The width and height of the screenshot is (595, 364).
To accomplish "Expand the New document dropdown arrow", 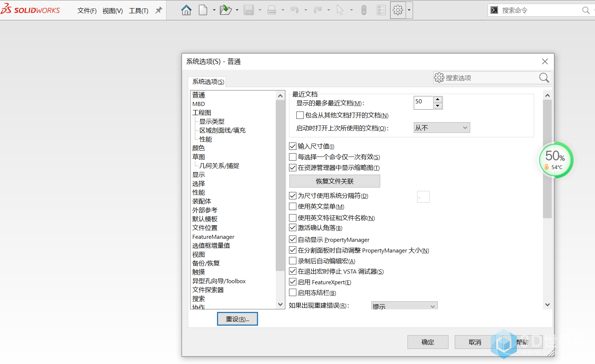I will click(x=214, y=10).
